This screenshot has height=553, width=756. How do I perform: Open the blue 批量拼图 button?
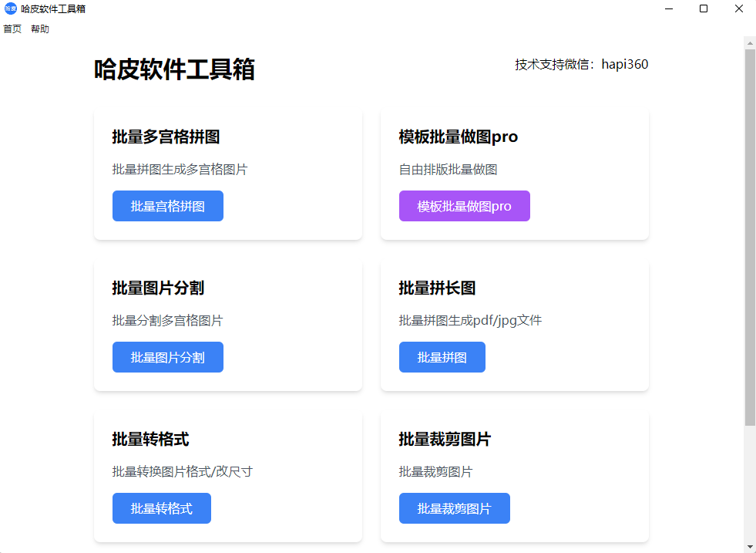442,357
